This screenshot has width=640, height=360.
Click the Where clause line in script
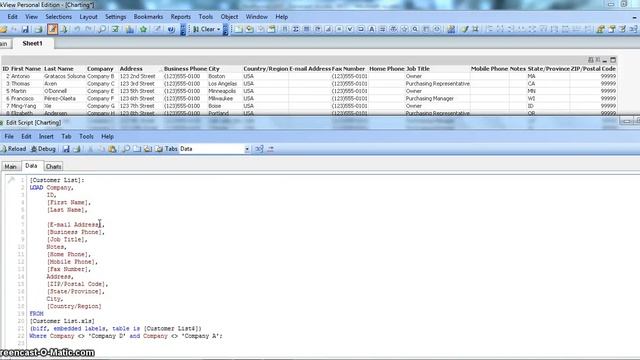click(x=126, y=336)
